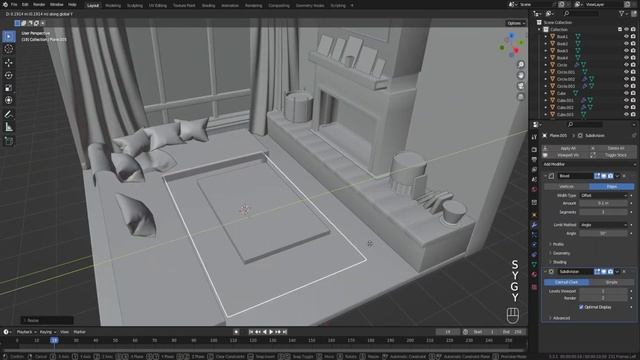Expand the Bevel Profile section
Viewport: 640px width, 360px height.
tap(558, 244)
